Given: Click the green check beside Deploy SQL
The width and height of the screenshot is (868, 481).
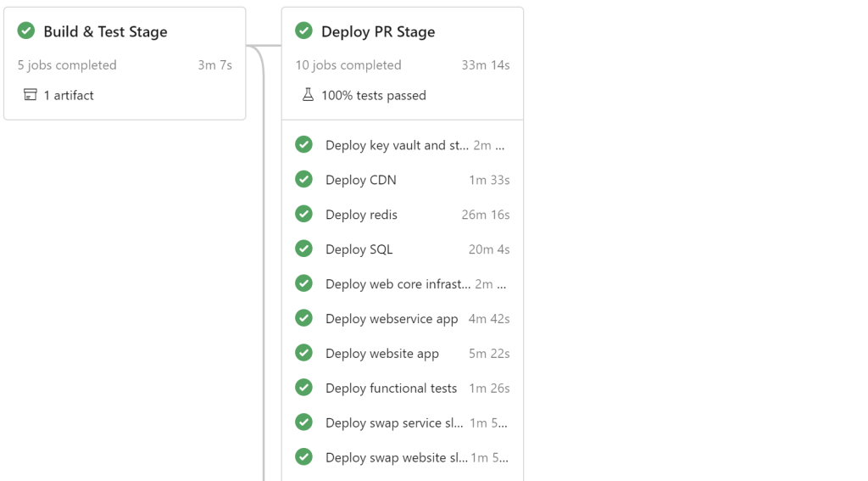Looking at the screenshot, I should coord(303,249).
